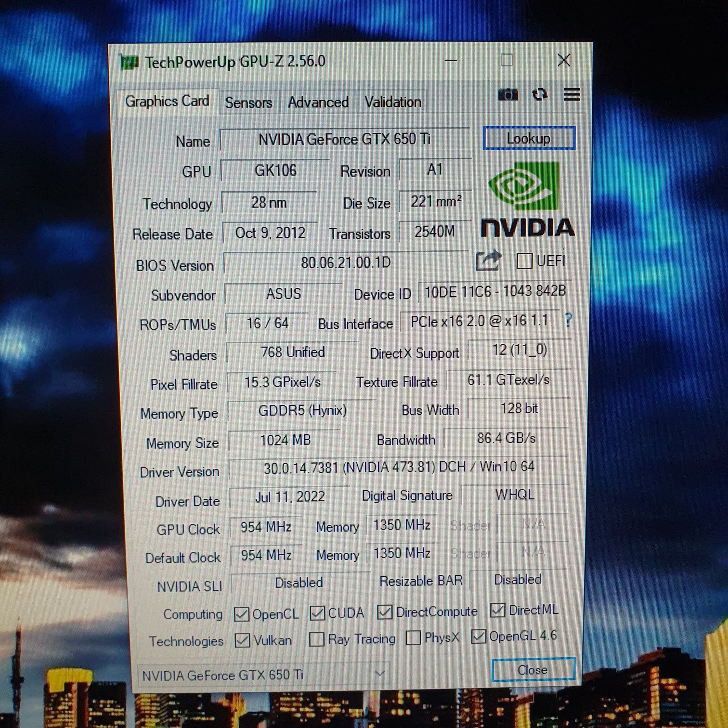Viewport: 728px width, 728px height.
Task: Click the Close button
Action: click(533, 670)
